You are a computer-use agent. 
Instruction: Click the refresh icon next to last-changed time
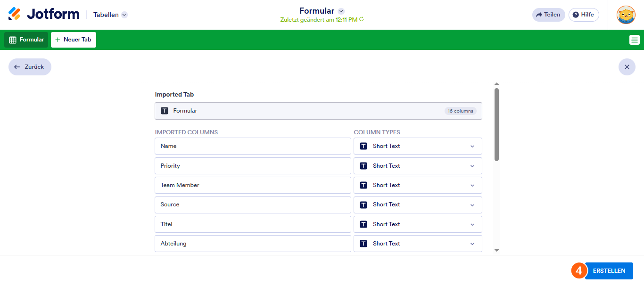[x=362, y=20]
